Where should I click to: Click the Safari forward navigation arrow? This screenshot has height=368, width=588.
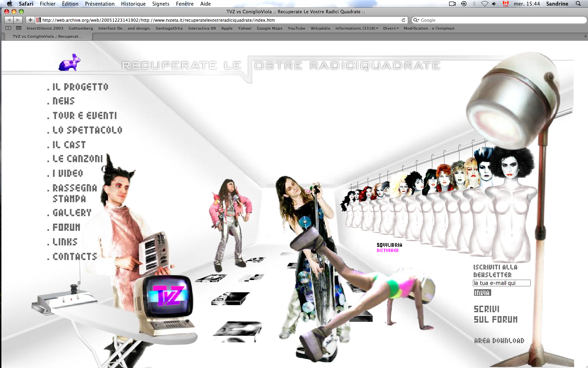[18, 20]
